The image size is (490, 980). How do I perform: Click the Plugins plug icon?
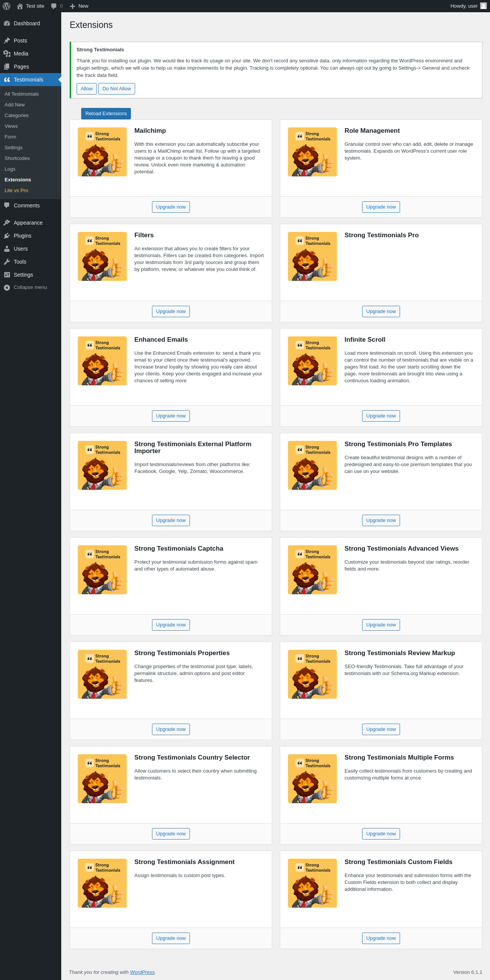coord(7,236)
